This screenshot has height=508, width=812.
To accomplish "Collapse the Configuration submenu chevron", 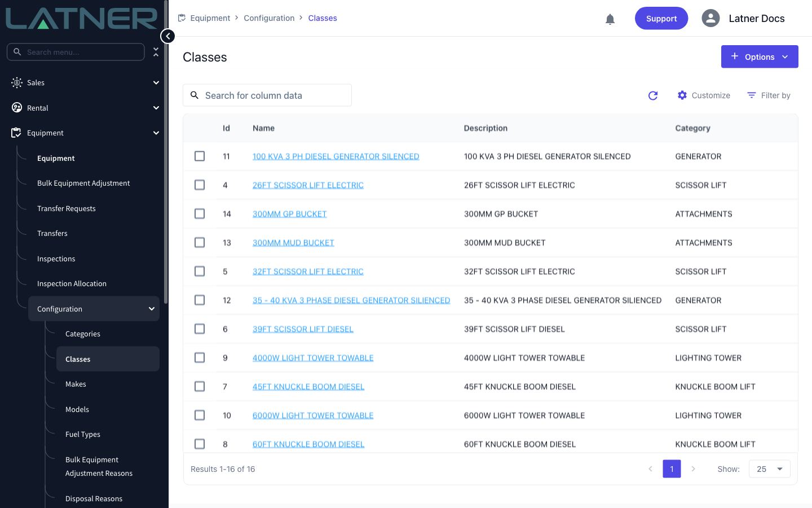I will [152, 309].
